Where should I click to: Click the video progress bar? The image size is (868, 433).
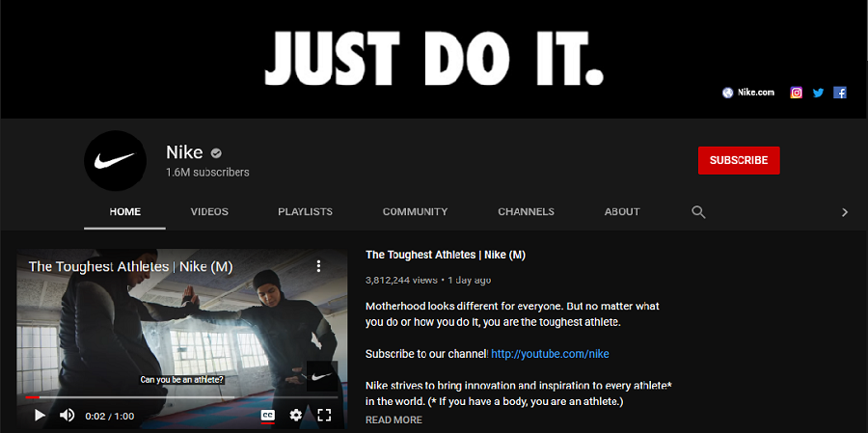pyautogui.click(x=181, y=397)
